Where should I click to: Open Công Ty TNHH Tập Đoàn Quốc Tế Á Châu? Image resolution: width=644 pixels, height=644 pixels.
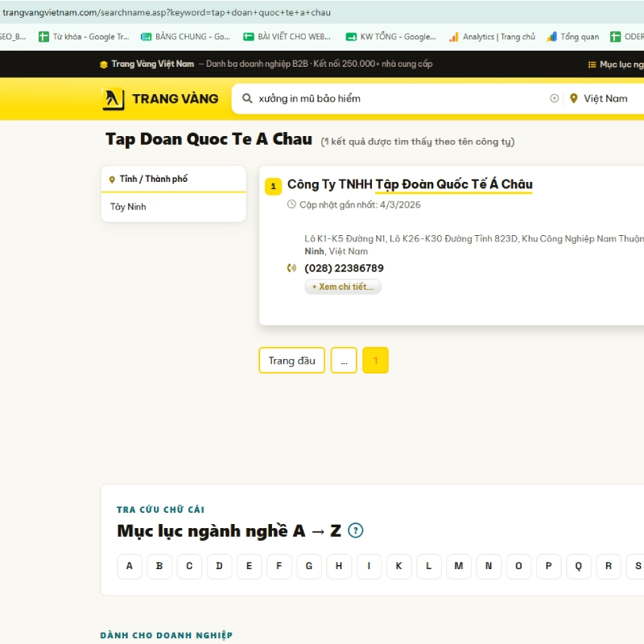[x=410, y=184]
